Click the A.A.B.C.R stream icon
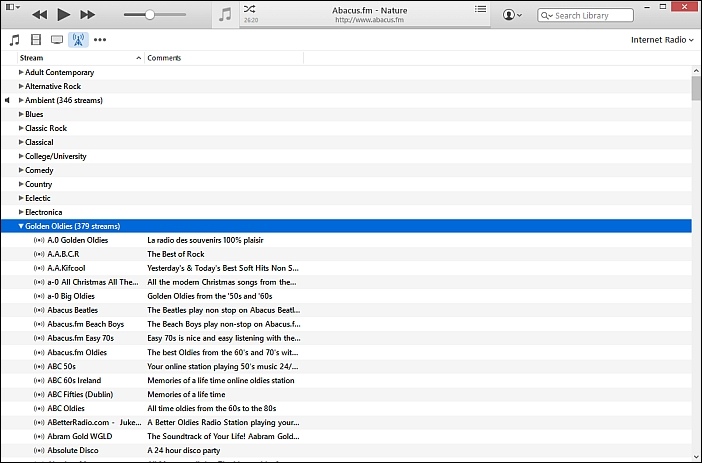This screenshot has height=463, width=702. pos(39,254)
